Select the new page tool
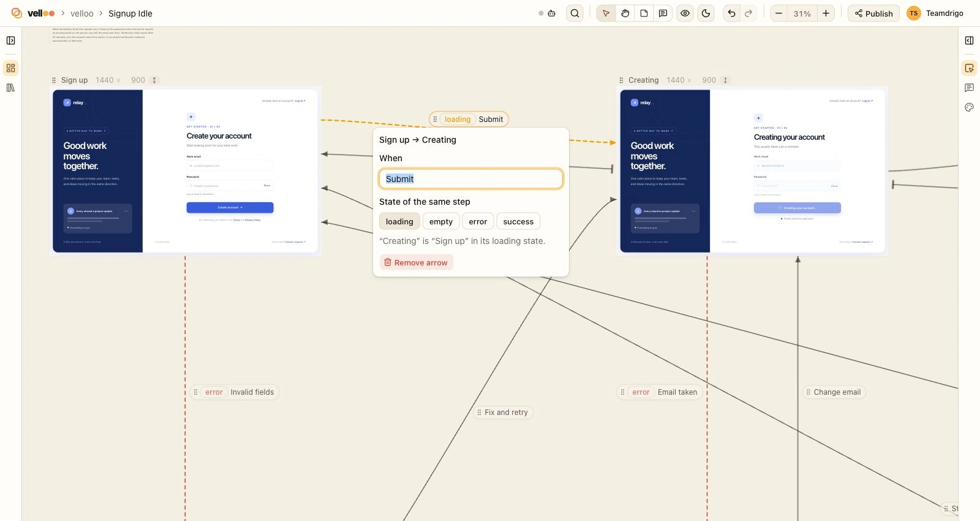 pyautogui.click(x=644, y=13)
